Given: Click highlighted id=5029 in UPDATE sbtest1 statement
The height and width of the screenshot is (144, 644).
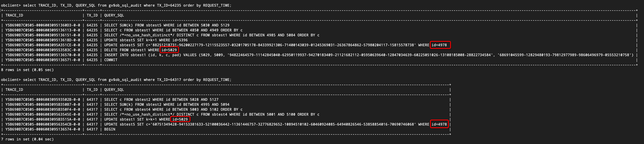Looking at the screenshot, I should (180, 119).
